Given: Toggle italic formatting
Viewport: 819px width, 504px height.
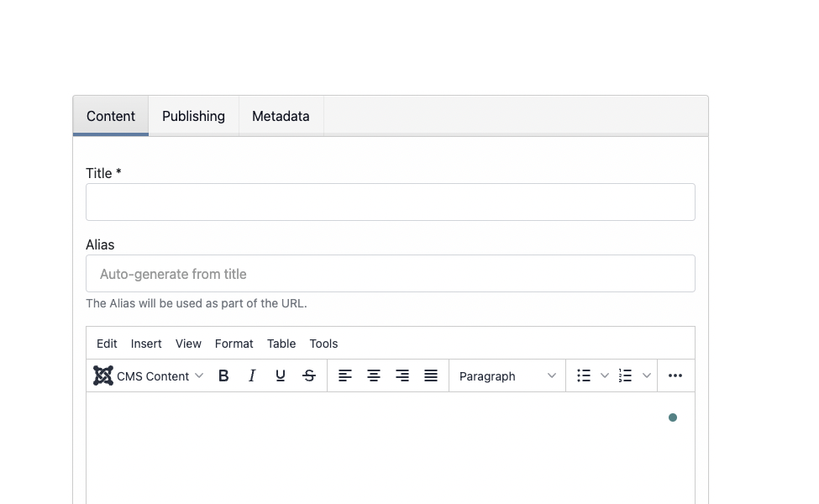Looking at the screenshot, I should (252, 375).
